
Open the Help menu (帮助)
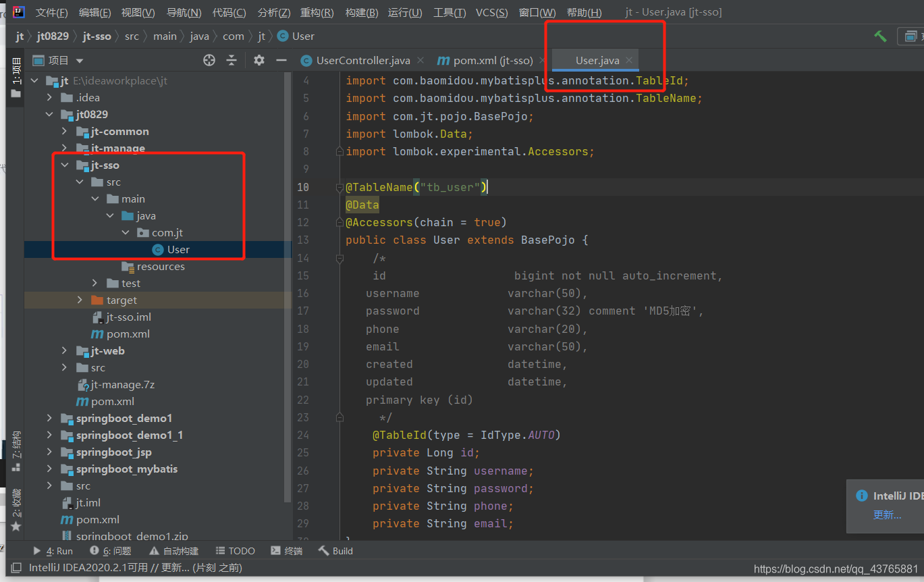point(585,13)
